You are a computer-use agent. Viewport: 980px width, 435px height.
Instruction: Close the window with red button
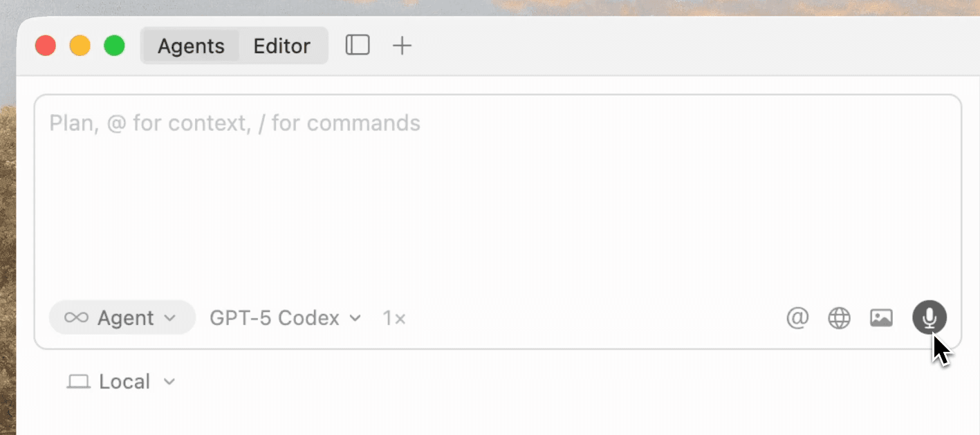point(46,46)
